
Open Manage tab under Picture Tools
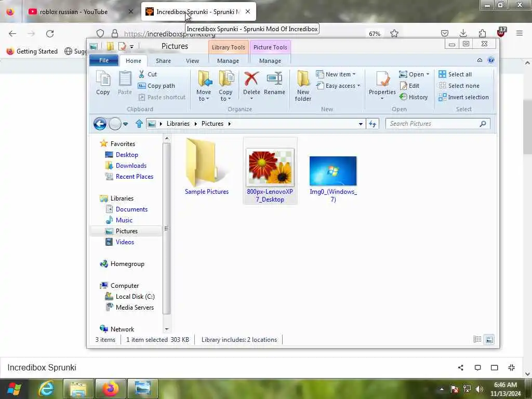[x=270, y=61]
